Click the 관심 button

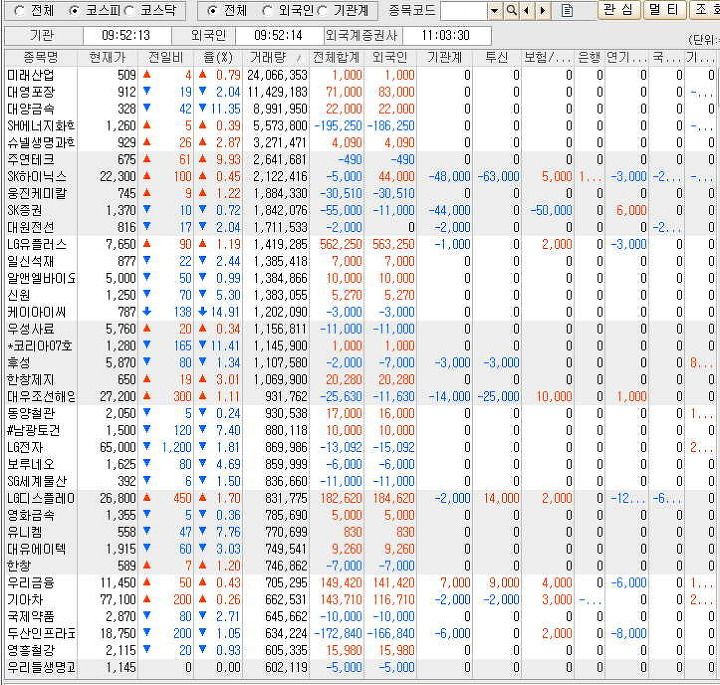point(619,10)
